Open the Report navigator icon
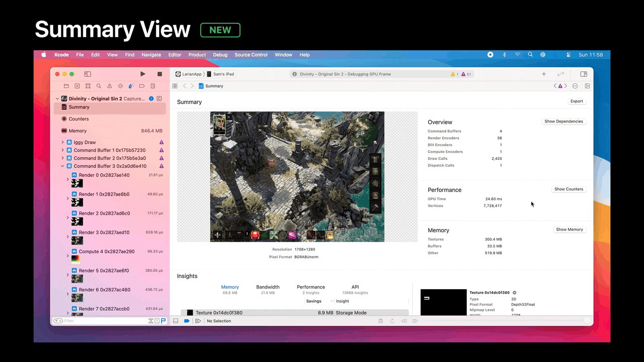This screenshot has width=644, height=362. coord(153,86)
